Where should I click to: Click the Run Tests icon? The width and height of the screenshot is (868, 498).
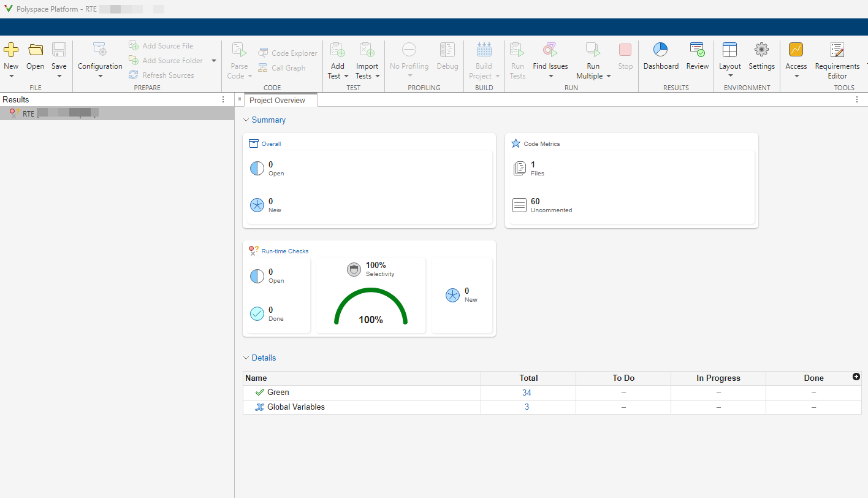(517, 50)
